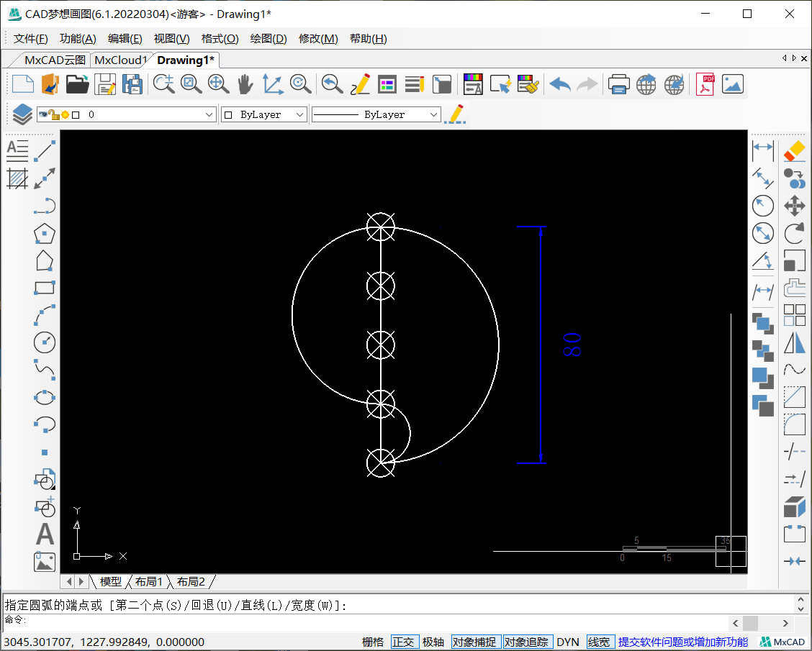The image size is (812, 651).
Task: Switch to the MxCloud1 tab
Action: click(121, 60)
